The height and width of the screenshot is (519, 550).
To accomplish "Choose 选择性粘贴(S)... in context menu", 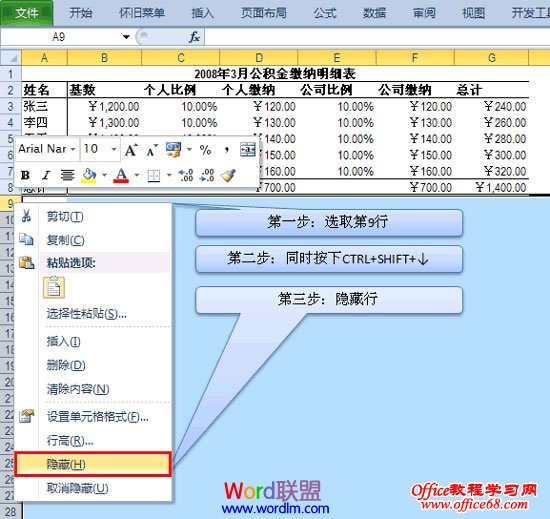I will 93,314.
